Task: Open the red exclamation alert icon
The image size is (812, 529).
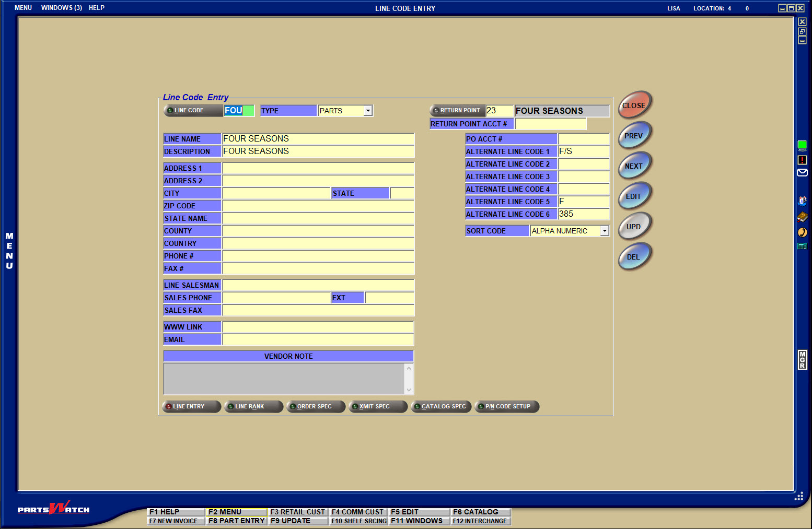Action: [x=802, y=160]
